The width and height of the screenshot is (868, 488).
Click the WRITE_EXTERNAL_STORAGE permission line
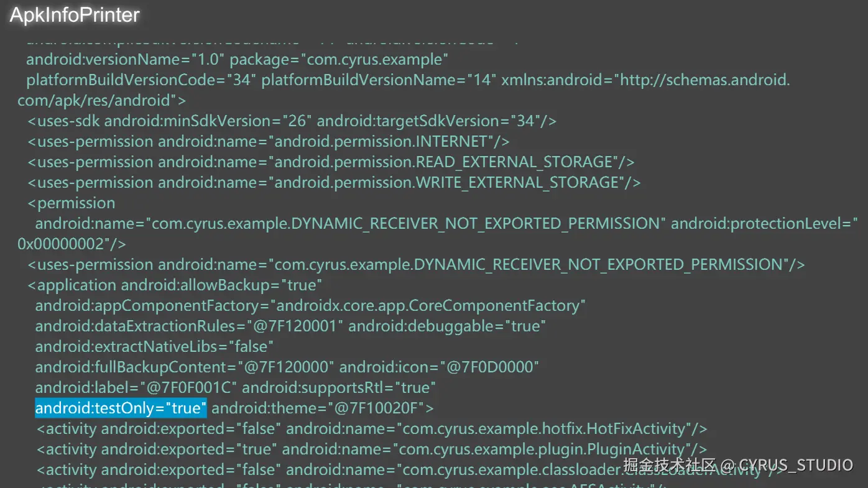[334, 183]
